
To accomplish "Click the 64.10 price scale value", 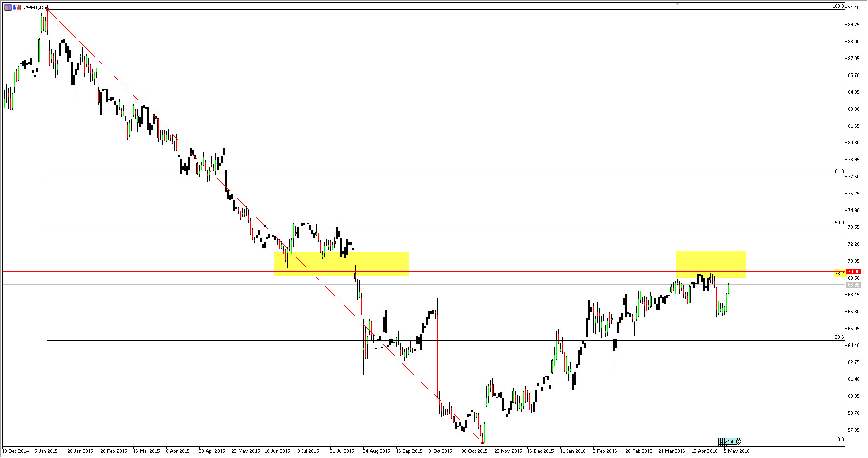I will (x=854, y=346).
